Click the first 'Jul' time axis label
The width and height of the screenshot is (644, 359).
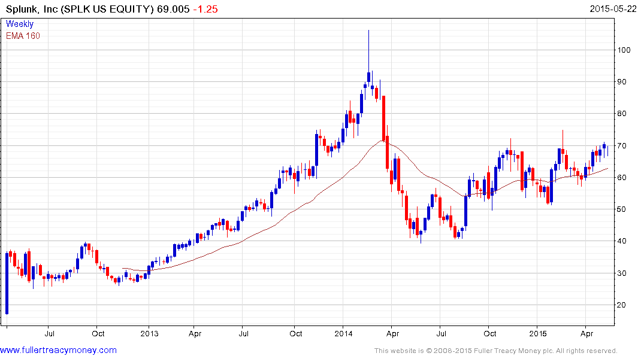(x=49, y=333)
